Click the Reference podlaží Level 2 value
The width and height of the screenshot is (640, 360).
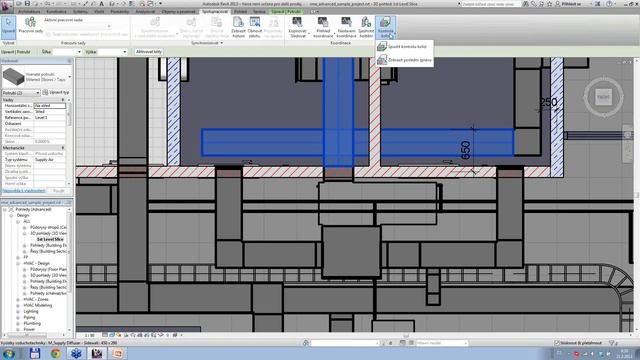pos(49,118)
